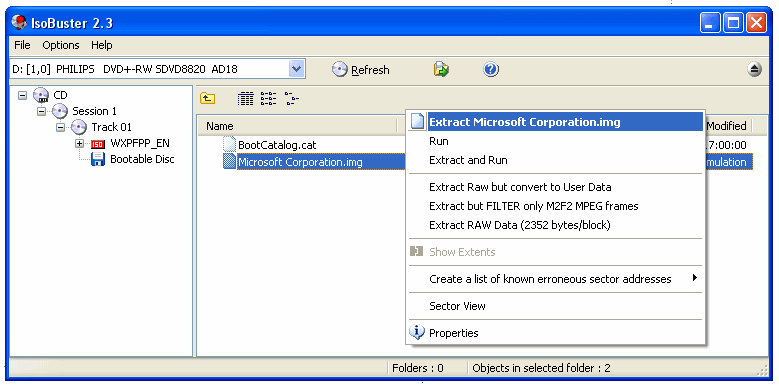Collapse the Track 01 tree node
779x387 pixels.
(61, 127)
